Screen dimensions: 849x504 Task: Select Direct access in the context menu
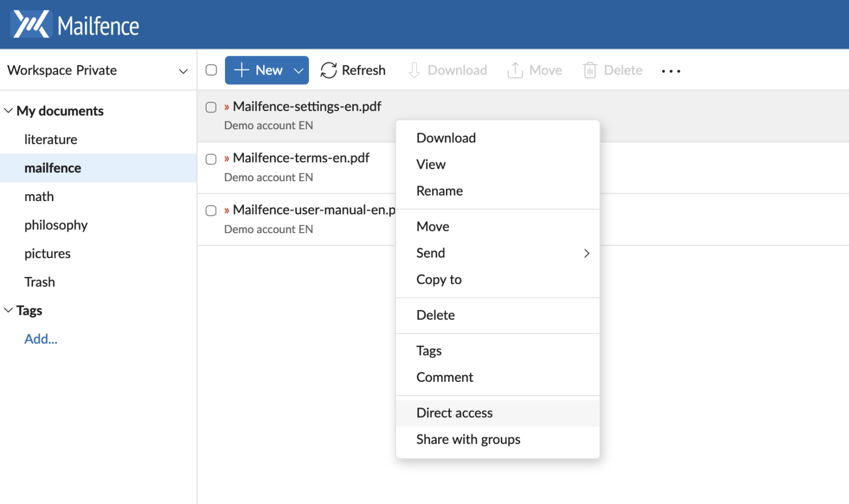coord(454,413)
